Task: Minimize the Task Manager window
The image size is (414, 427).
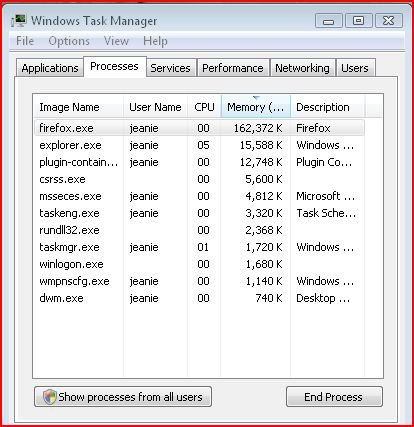Action: [329, 21]
